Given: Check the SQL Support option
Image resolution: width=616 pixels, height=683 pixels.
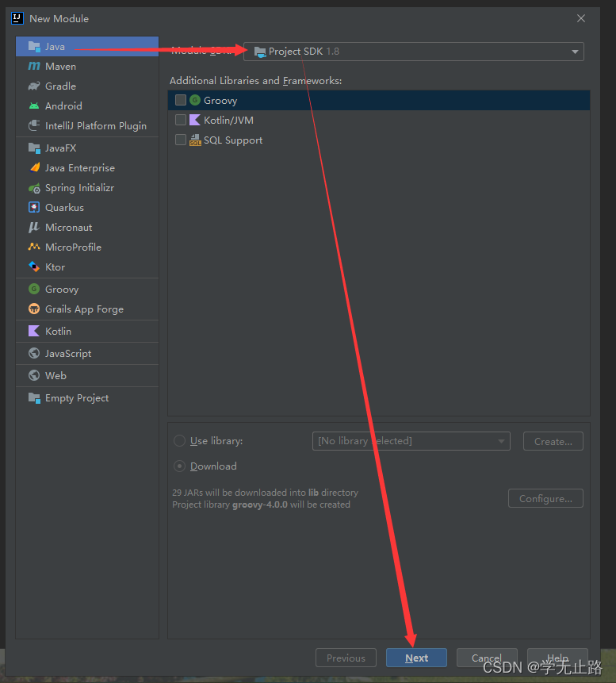Looking at the screenshot, I should coord(181,140).
